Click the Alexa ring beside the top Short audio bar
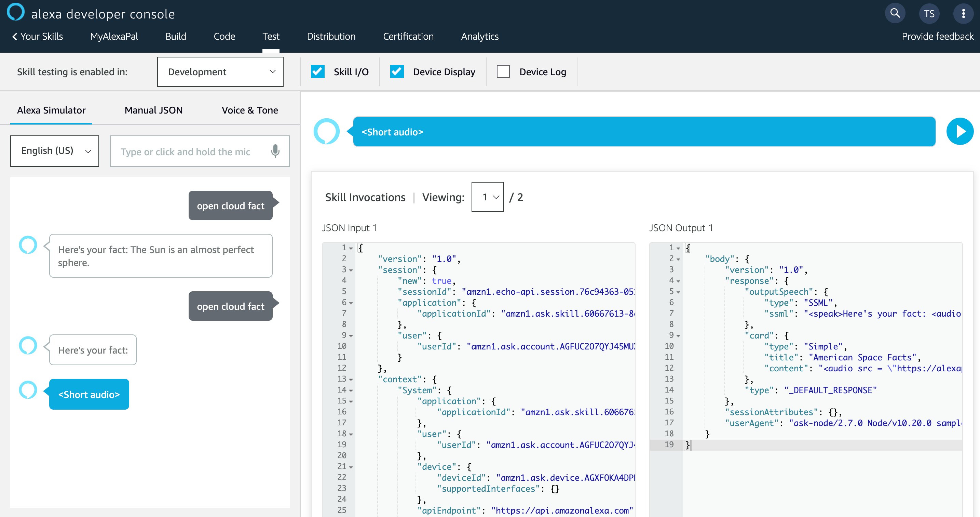The image size is (980, 517). click(326, 132)
